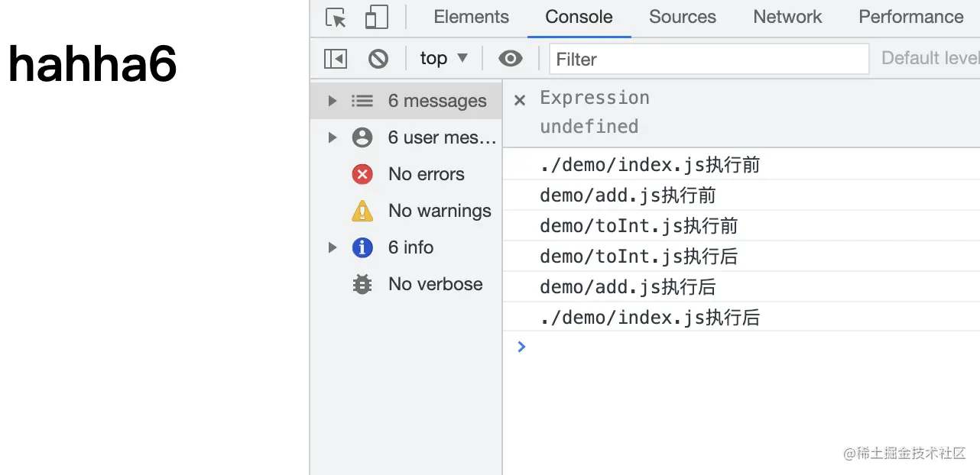This screenshot has height=475, width=980.
Task: Switch to the Network tab
Action: (x=787, y=17)
